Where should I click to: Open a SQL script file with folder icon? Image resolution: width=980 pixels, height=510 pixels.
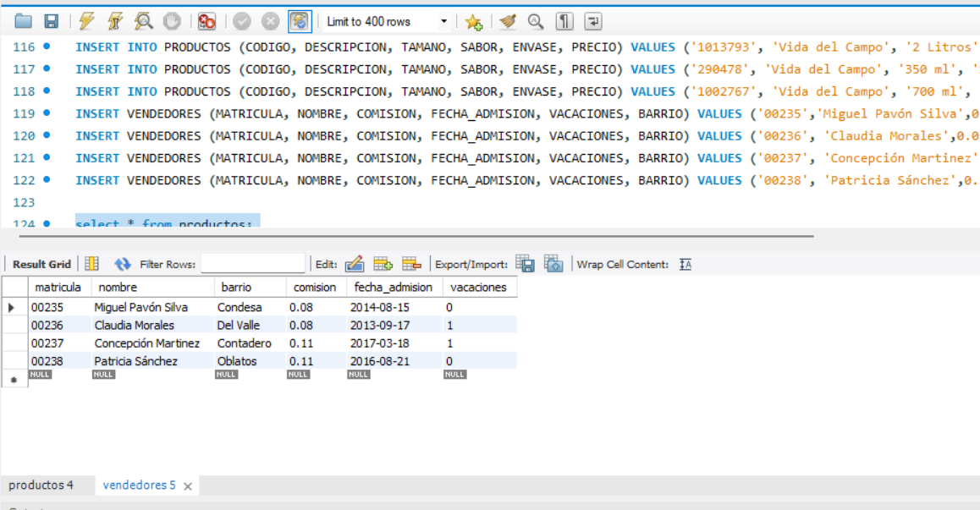[23, 21]
